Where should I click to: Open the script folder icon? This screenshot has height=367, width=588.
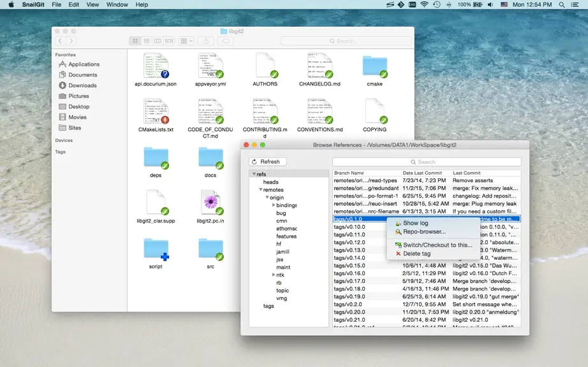pos(156,248)
